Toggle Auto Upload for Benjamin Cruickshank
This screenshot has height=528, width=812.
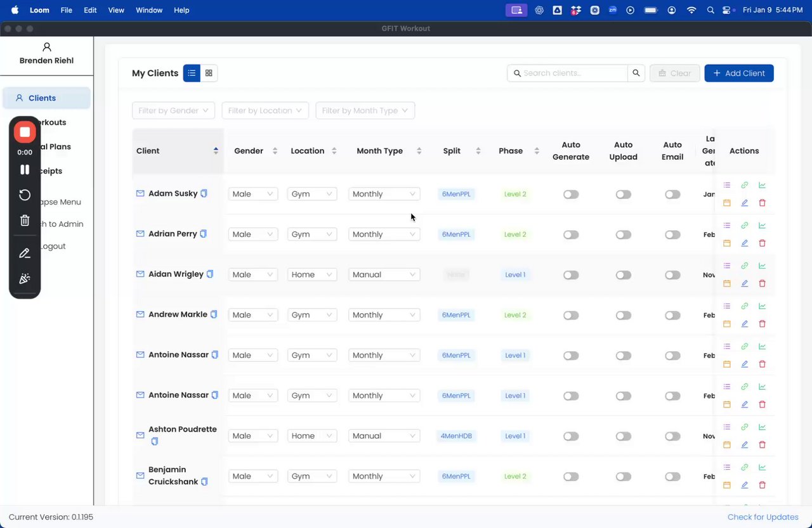[624, 477]
